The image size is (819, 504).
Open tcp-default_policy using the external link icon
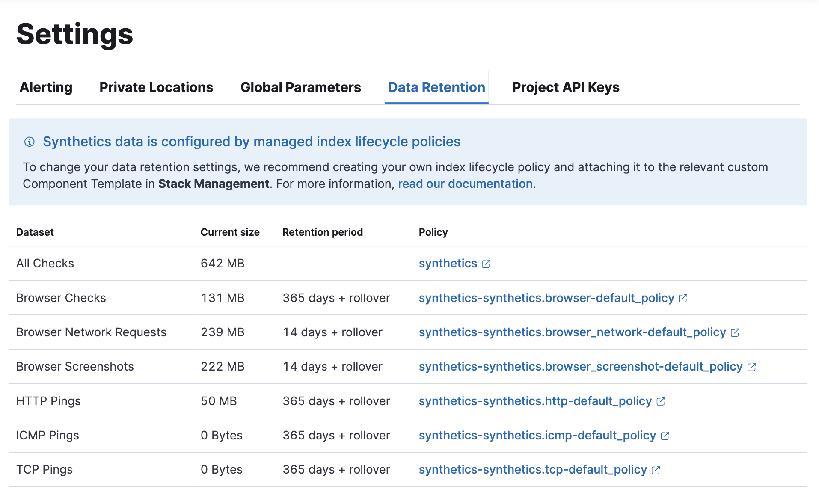(656, 470)
